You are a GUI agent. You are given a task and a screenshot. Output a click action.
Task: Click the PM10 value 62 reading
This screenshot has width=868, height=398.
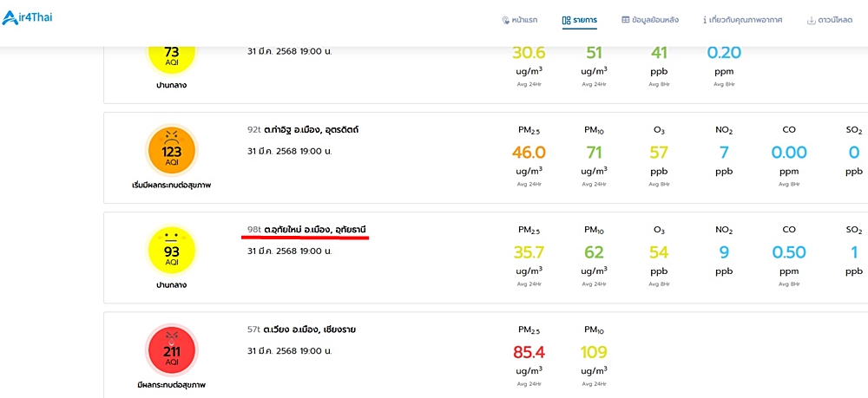pyautogui.click(x=594, y=252)
